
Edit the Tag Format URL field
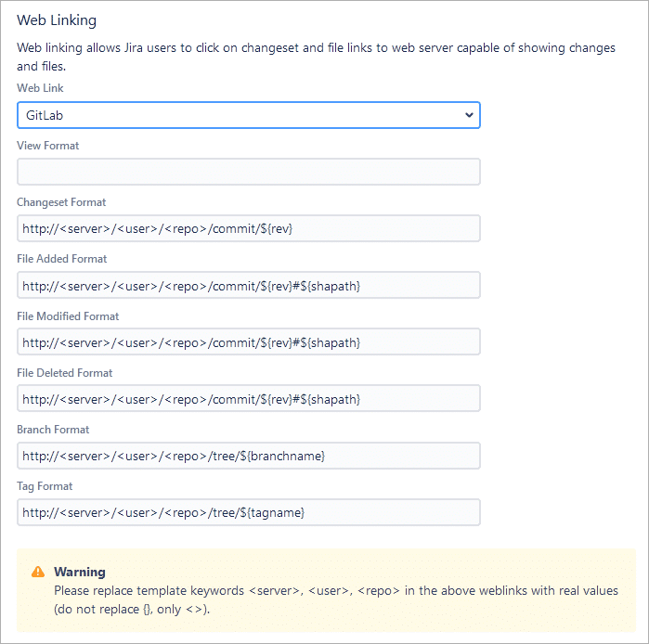pos(248,512)
